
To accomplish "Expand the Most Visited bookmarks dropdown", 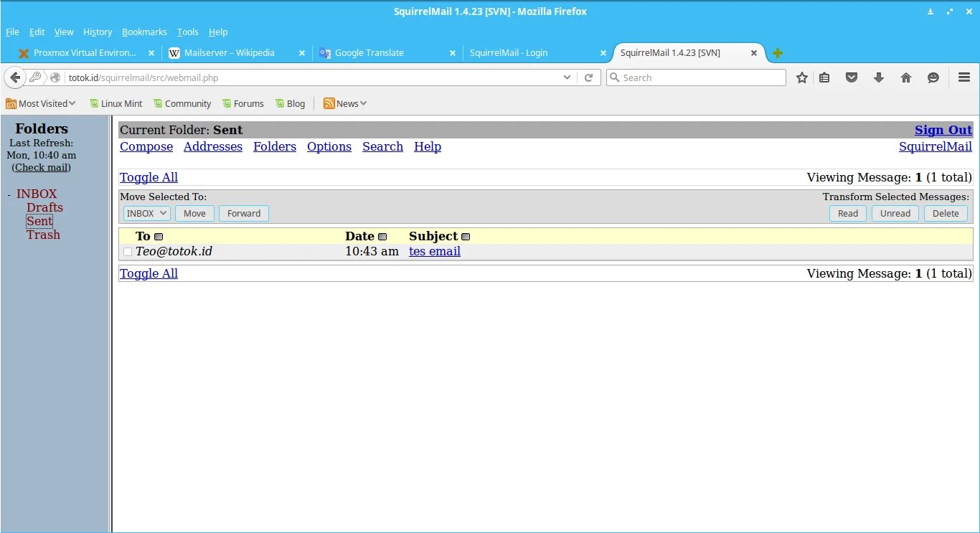I will pos(41,104).
